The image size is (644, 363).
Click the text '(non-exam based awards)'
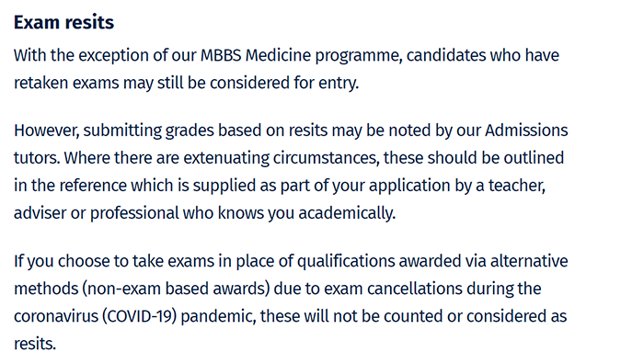[x=176, y=289]
